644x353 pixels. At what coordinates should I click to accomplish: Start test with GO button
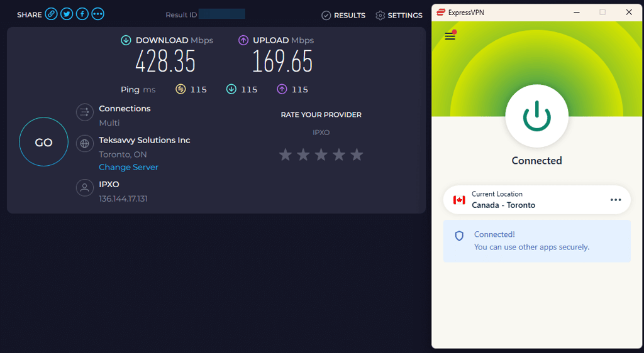coord(43,142)
